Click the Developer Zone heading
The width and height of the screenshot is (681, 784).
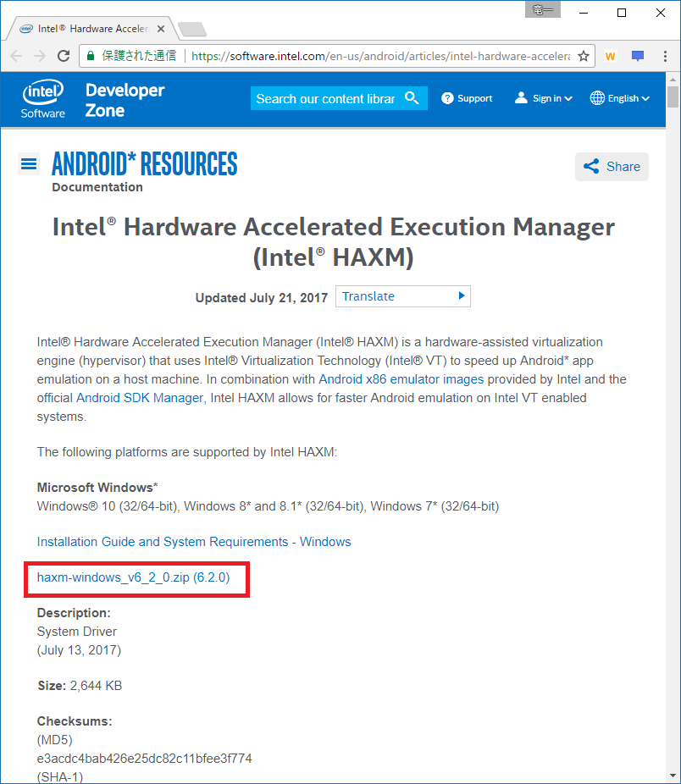[125, 100]
